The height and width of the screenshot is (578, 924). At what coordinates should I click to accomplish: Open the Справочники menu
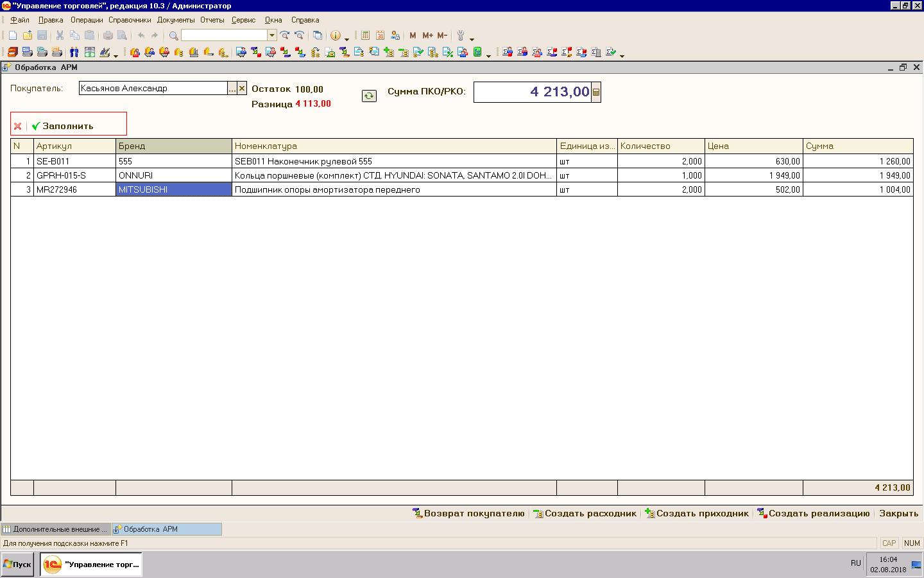click(x=130, y=20)
